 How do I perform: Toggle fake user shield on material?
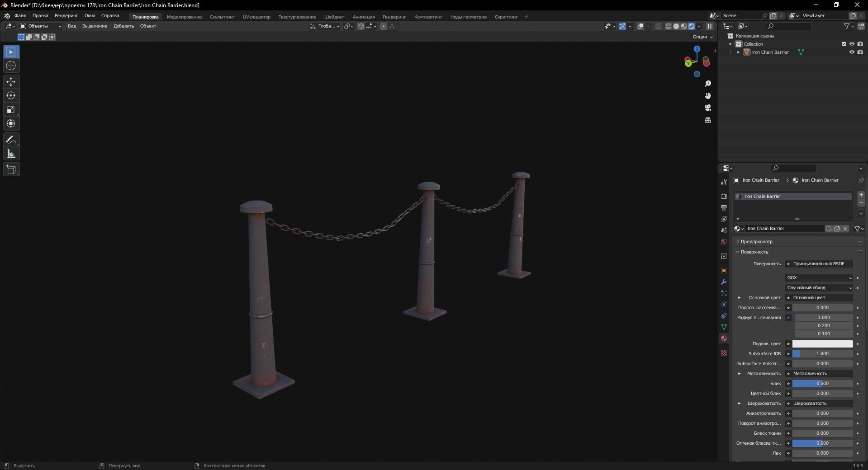[x=829, y=229]
